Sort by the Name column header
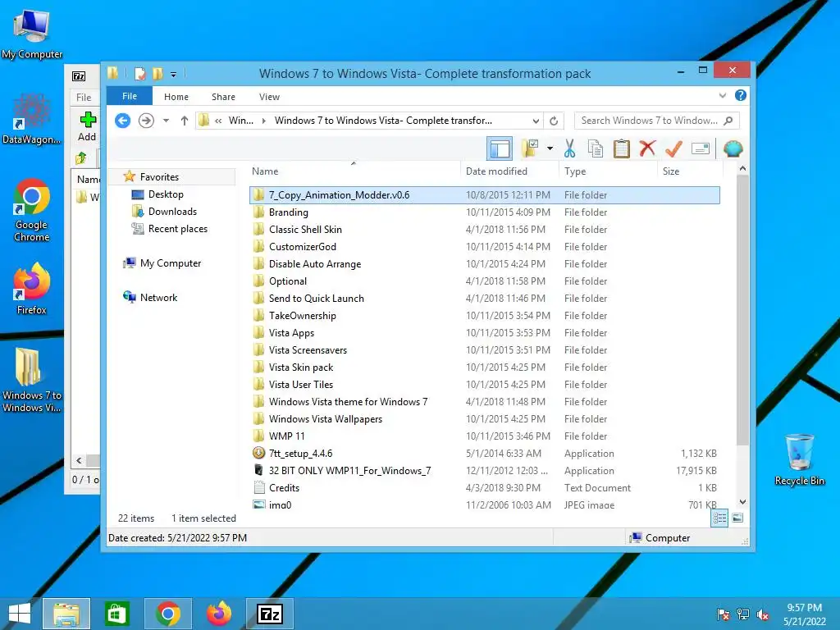Image resolution: width=840 pixels, height=630 pixels. 354,171
